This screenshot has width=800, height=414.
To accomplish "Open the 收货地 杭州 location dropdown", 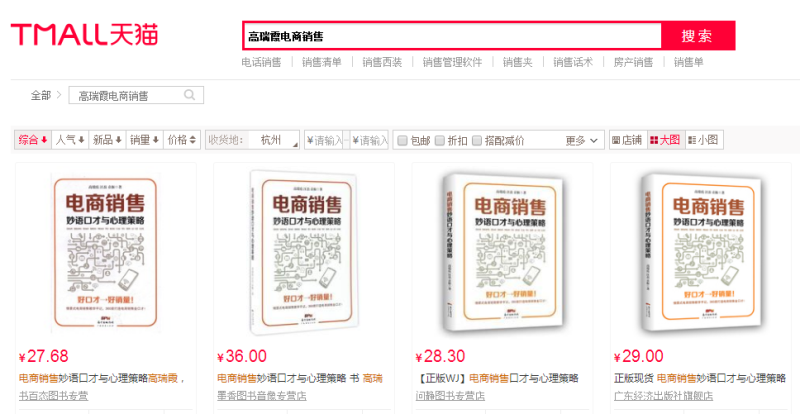I will tap(253, 140).
